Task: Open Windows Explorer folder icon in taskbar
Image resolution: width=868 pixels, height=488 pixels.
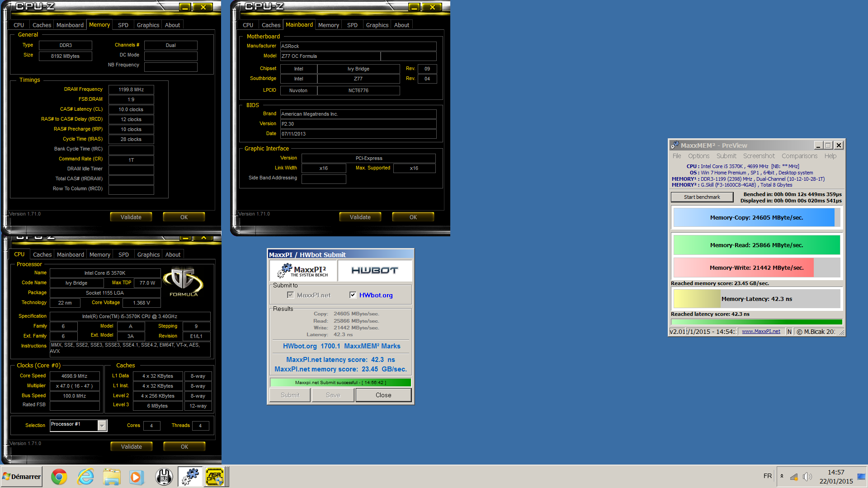Action: (x=112, y=477)
